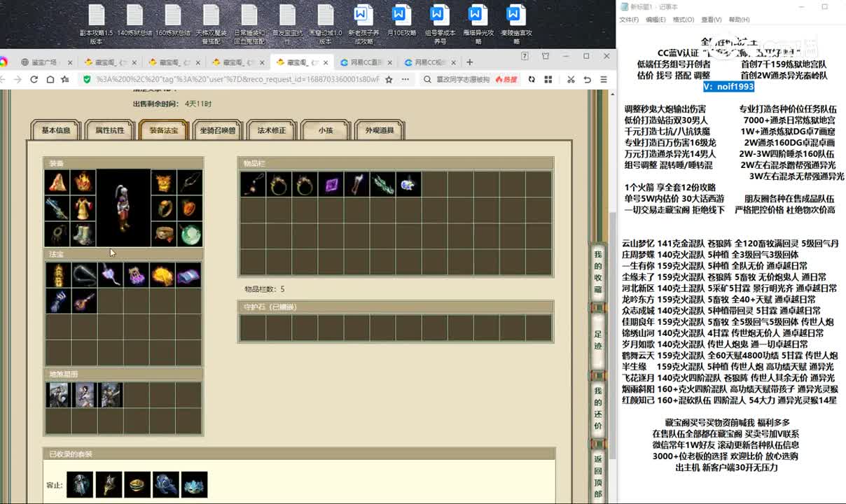
Task: Click the 足迹 side button
Action: 598,340
